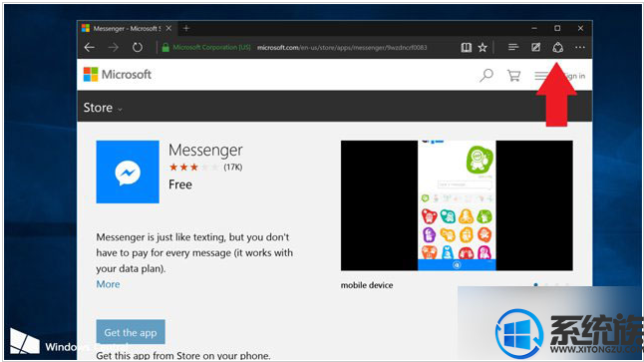
Task: Open the Hub lines icon
Action: pyautogui.click(x=513, y=47)
